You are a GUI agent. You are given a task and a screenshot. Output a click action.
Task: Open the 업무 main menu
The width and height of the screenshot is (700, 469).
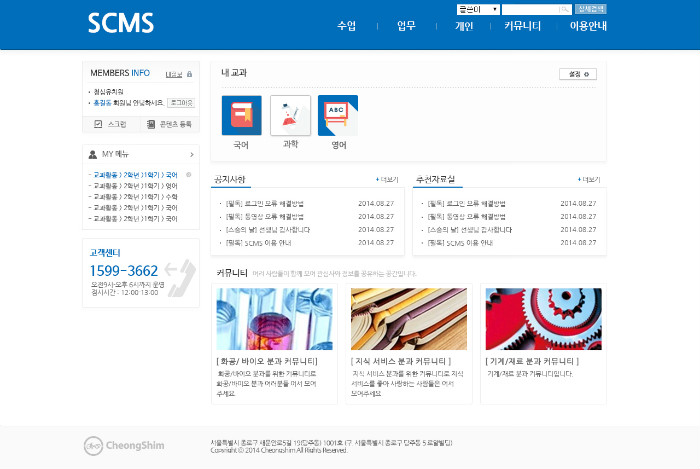tap(406, 26)
